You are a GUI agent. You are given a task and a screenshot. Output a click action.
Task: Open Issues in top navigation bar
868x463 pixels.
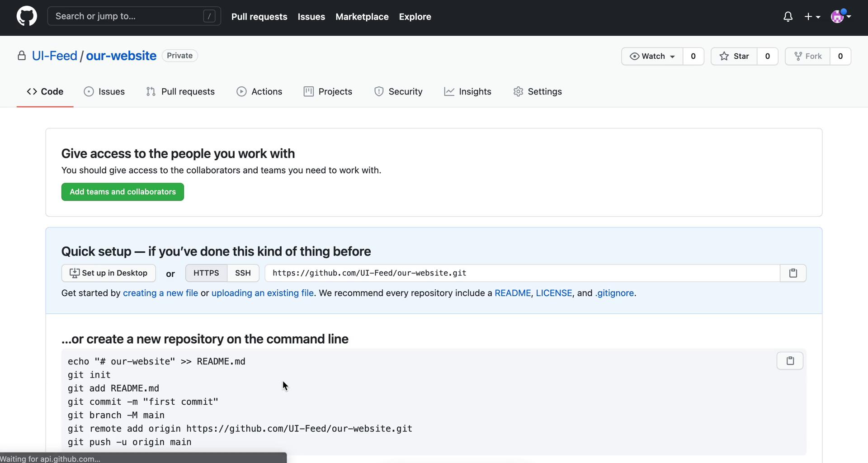coord(311,17)
